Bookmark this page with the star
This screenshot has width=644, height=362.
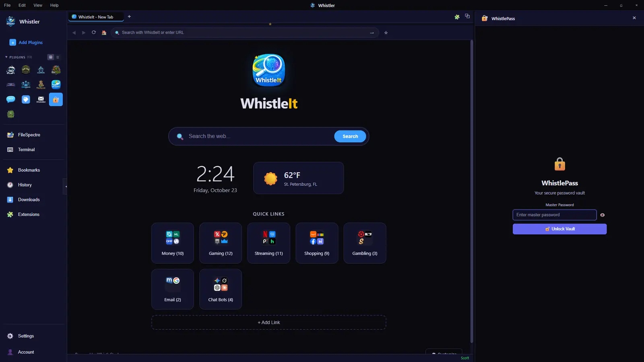coord(386,33)
